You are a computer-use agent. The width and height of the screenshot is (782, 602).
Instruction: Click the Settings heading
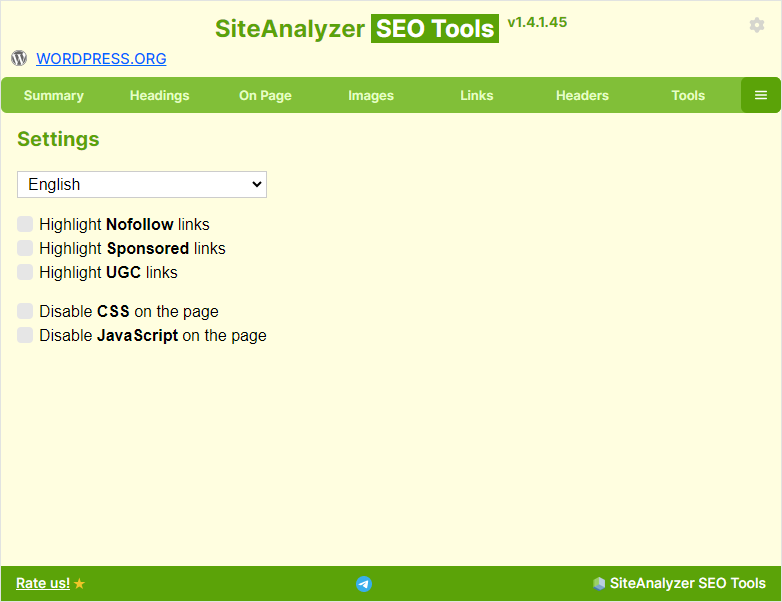pos(58,139)
